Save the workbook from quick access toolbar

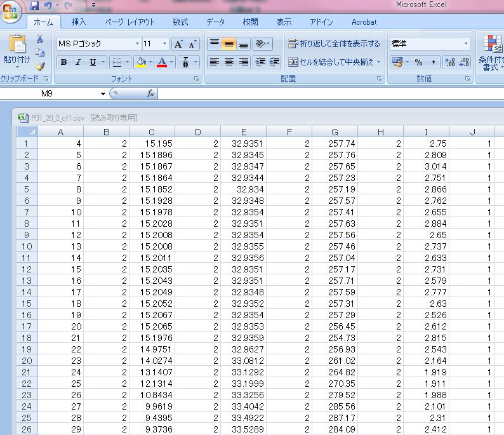(x=34, y=6)
